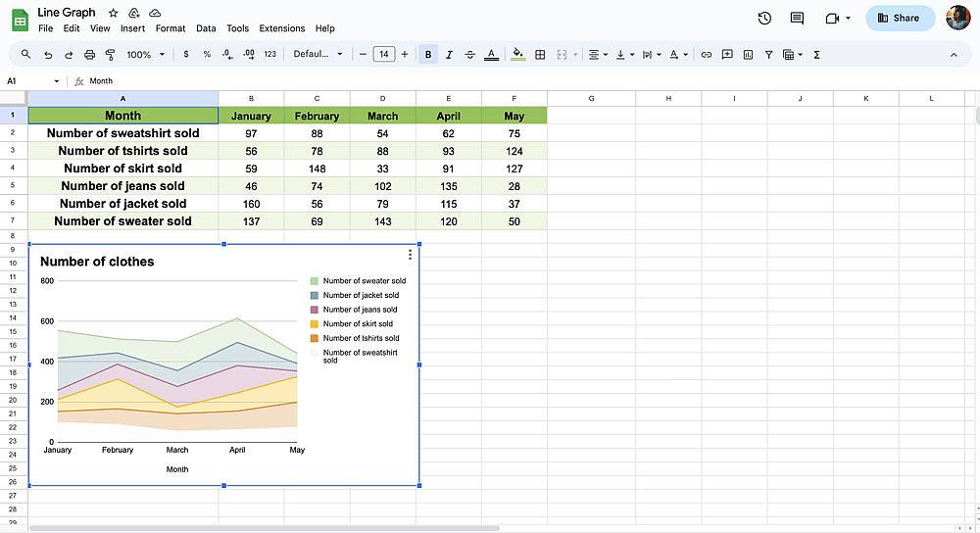Select cell with value 148
Screen dimensions: 980x533
tap(317, 169)
